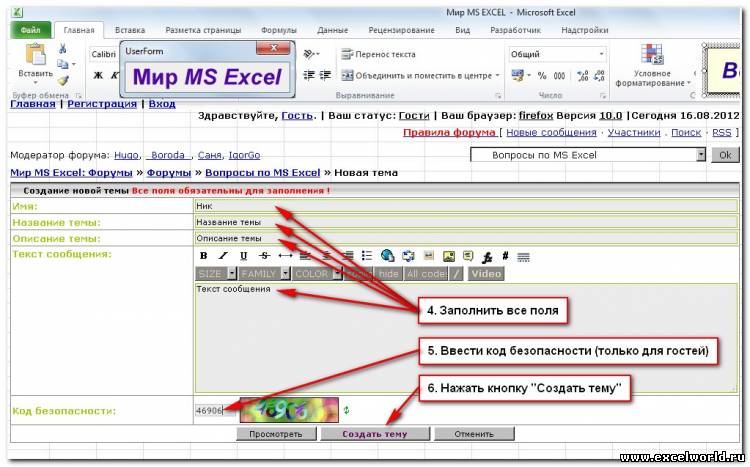Click in the Описание темы field
The width and height of the screenshot is (750, 467).
pos(466,238)
